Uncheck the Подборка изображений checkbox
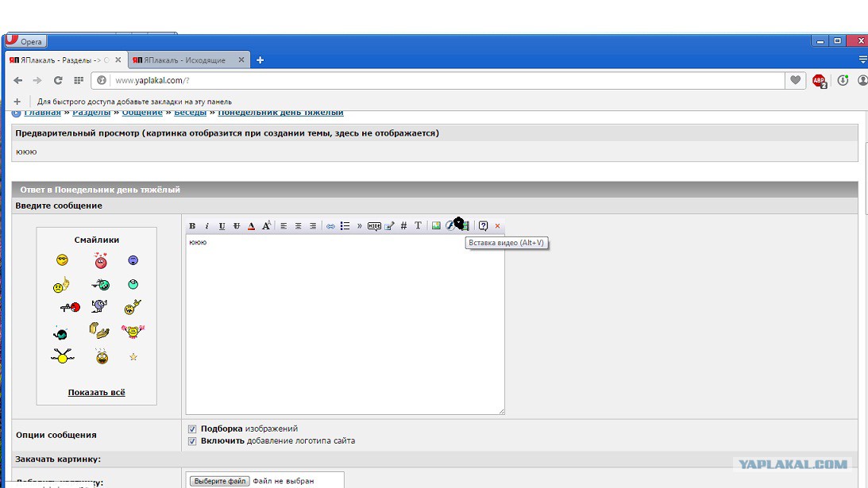Image resolution: width=868 pixels, height=488 pixels. click(192, 428)
